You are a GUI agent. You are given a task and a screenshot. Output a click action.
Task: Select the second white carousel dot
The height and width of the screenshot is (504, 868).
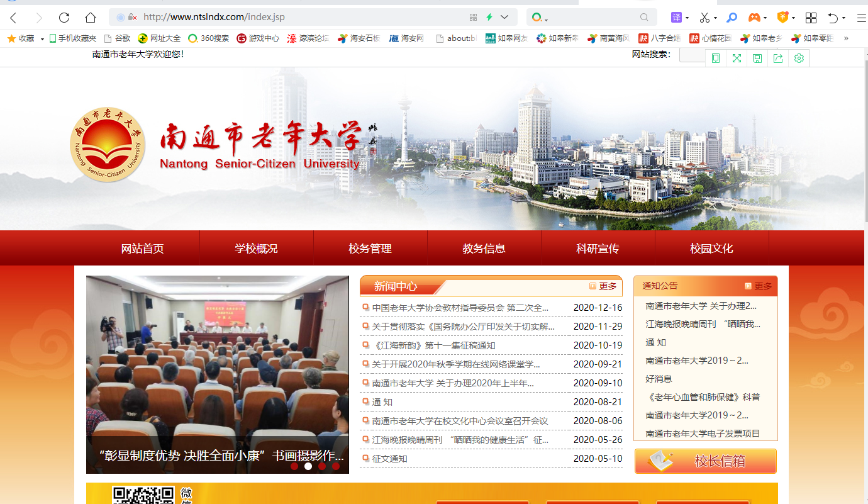pyautogui.click(x=308, y=466)
